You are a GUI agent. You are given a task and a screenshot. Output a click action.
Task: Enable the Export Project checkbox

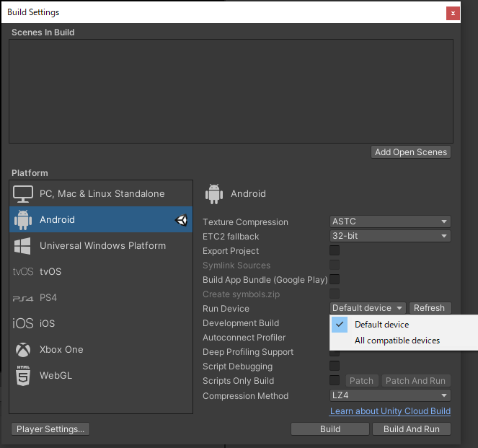335,251
